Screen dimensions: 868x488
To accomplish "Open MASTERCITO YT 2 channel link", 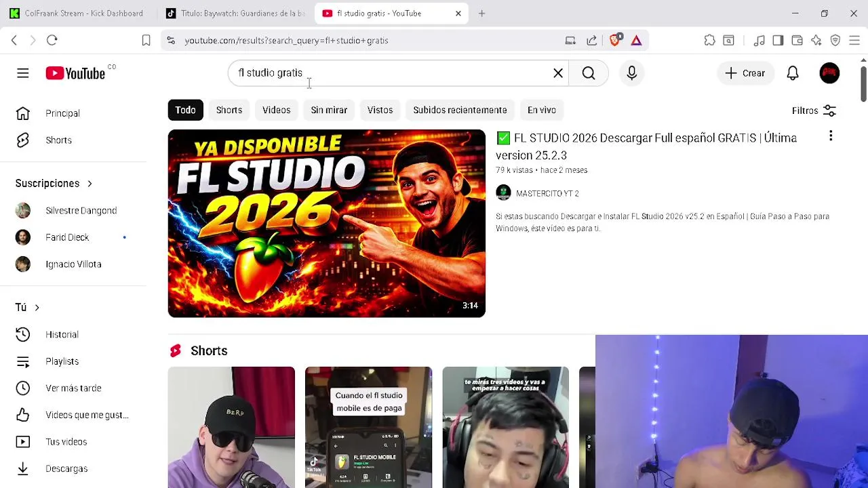I will (547, 194).
